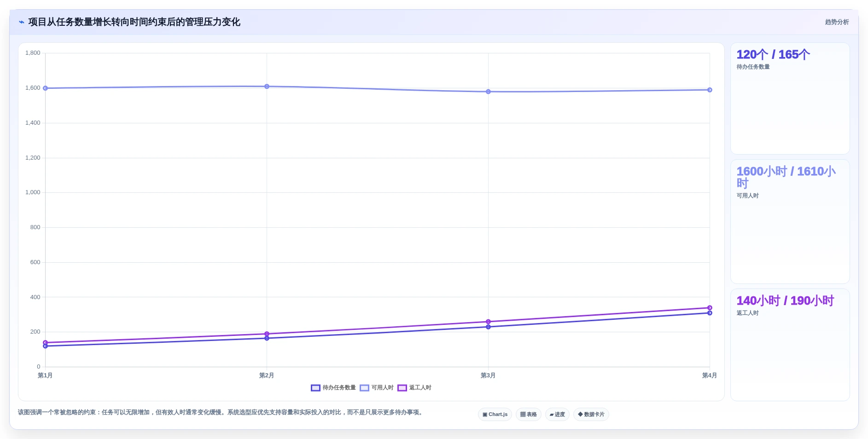Click the trend icon beside the title
Screen dimensions: 868x439
22,22
